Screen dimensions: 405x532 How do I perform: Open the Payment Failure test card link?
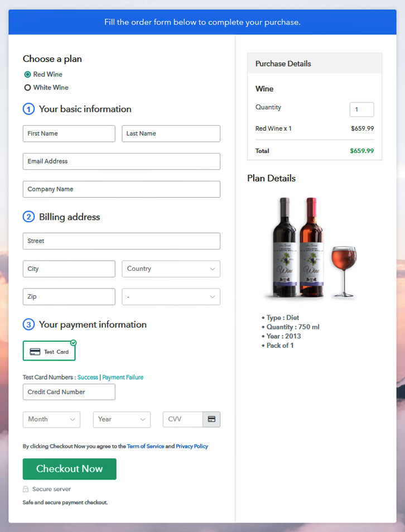[x=123, y=377]
